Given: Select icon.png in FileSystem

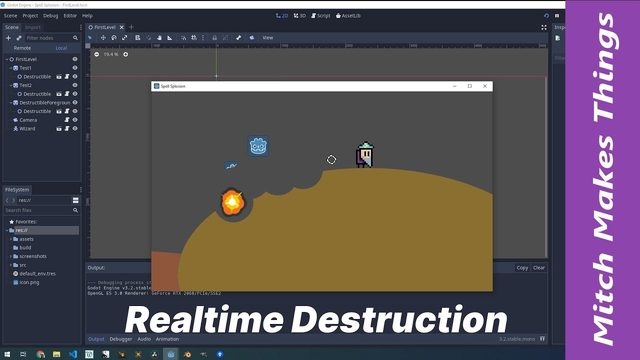Looking at the screenshot, I should click(x=29, y=282).
